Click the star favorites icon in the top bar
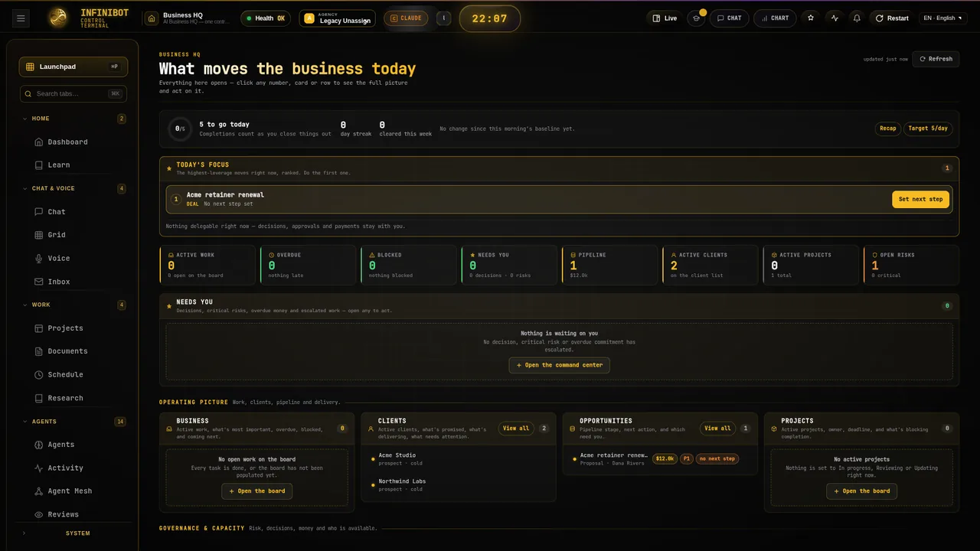 click(811, 18)
